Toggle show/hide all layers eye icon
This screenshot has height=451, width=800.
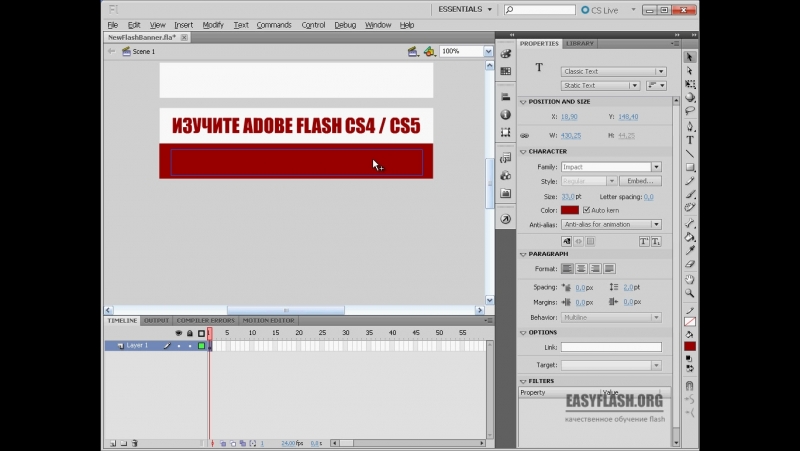[x=179, y=333]
